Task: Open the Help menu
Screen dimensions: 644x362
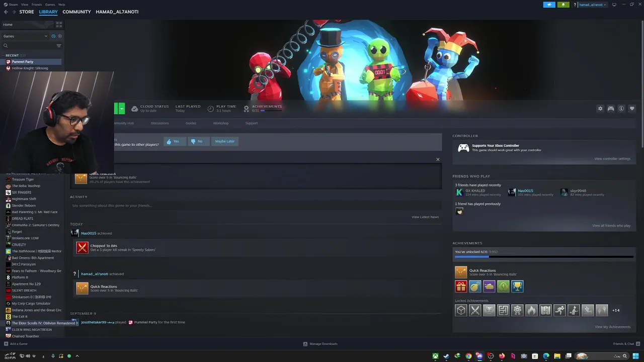Action: (61, 5)
